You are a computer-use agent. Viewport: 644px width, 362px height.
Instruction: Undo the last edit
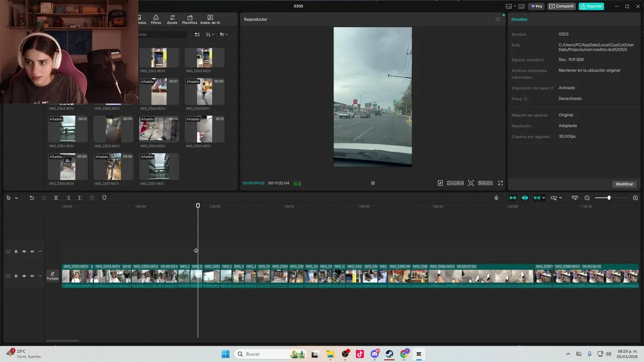click(x=32, y=198)
